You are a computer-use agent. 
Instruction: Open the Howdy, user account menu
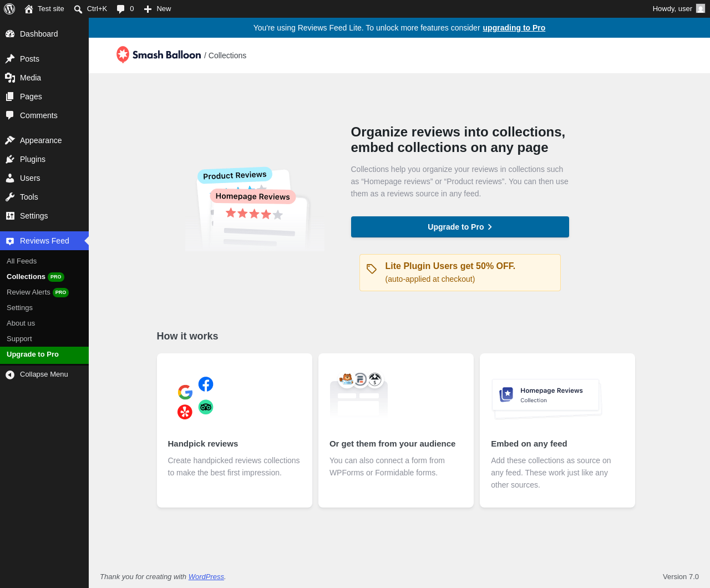click(x=678, y=9)
